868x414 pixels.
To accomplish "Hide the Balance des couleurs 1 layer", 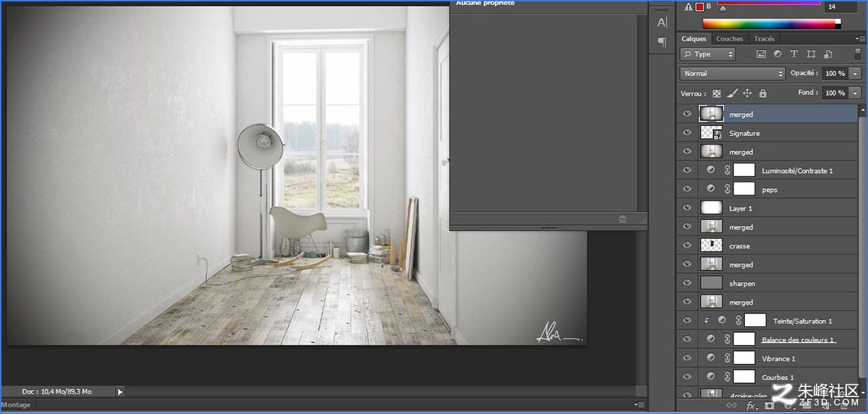I will 687,340.
